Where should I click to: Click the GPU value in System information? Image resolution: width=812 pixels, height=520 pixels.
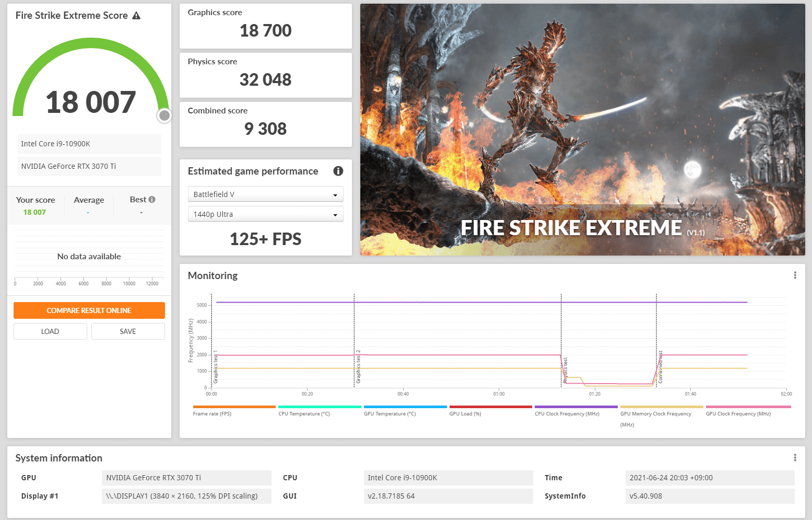pyautogui.click(x=186, y=478)
